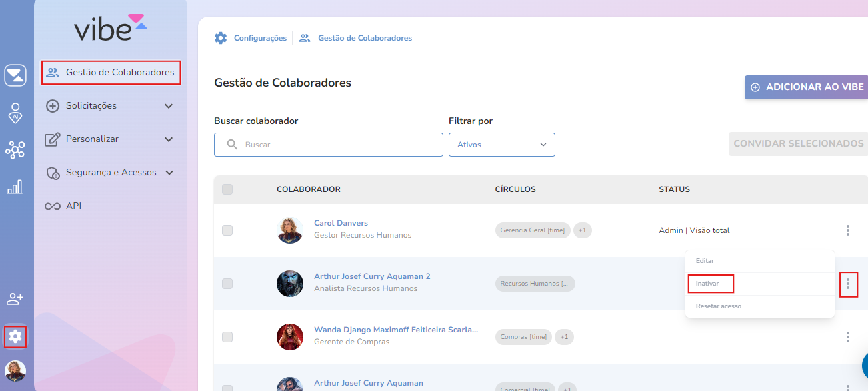Open the Filtrar por Ativos dropdown
The width and height of the screenshot is (868, 391).
coord(502,145)
